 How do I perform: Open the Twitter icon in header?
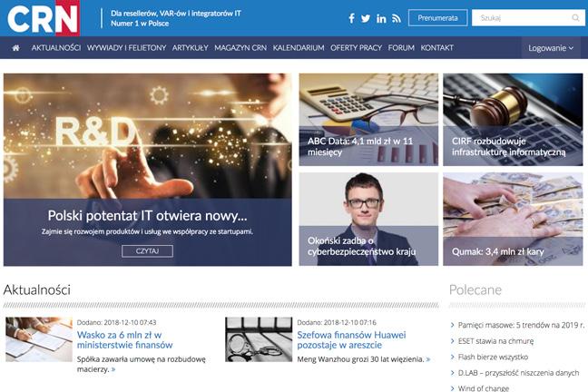[x=366, y=18]
